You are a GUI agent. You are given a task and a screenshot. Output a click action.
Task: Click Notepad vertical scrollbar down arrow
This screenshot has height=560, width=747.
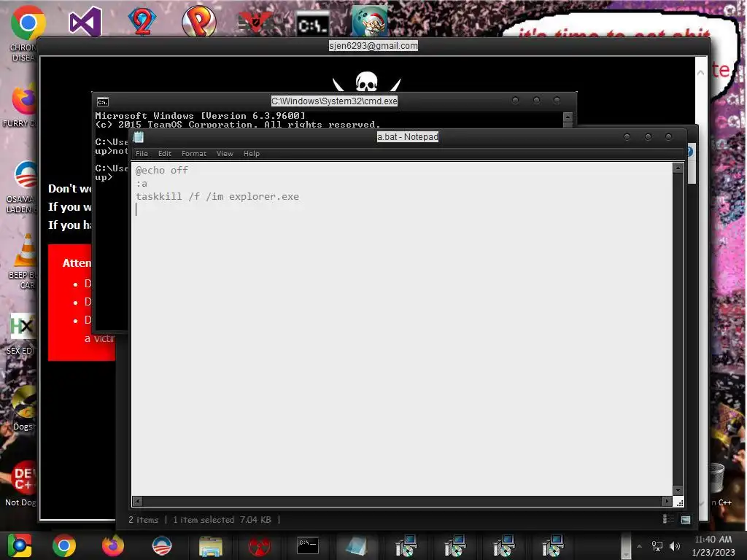coord(678,490)
